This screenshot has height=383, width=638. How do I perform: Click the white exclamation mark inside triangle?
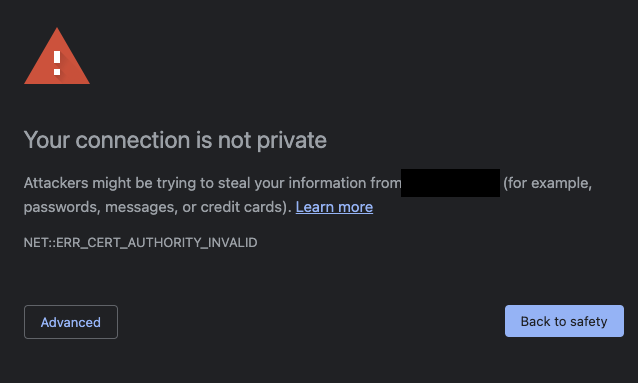[57, 63]
